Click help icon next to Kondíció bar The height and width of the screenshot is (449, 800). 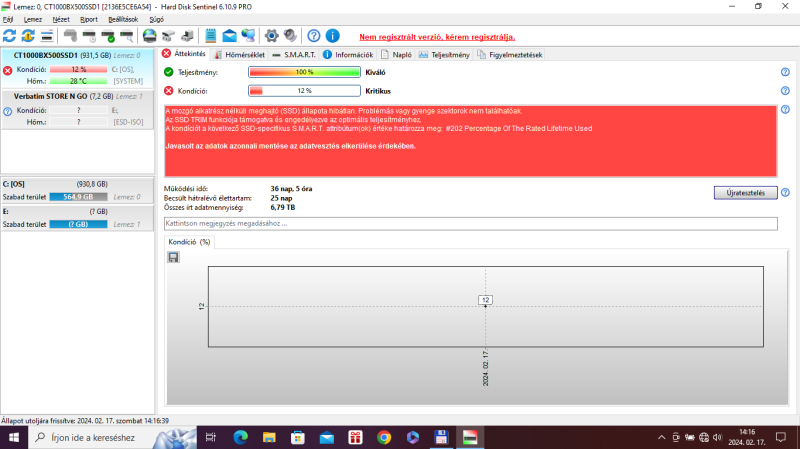pyautogui.click(x=785, y=91)
